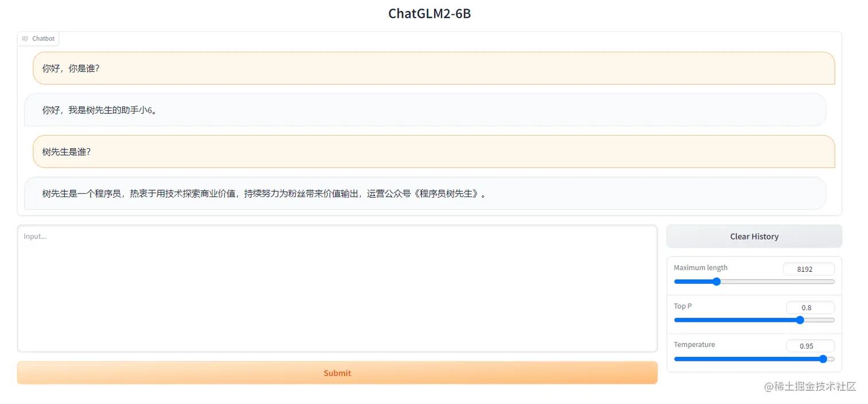
Task: Click the "Top P" label
Action: click(683, 306)
